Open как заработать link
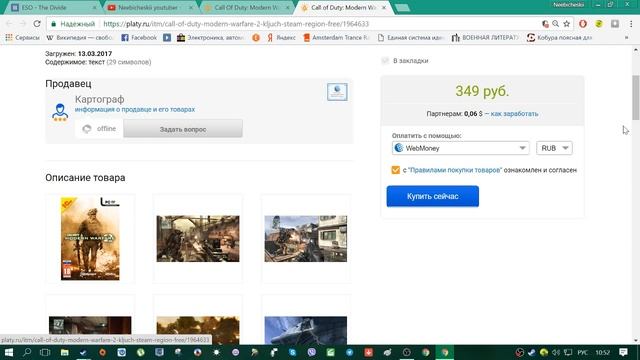This screenshot has height=360, width=640. coord(514,113)
